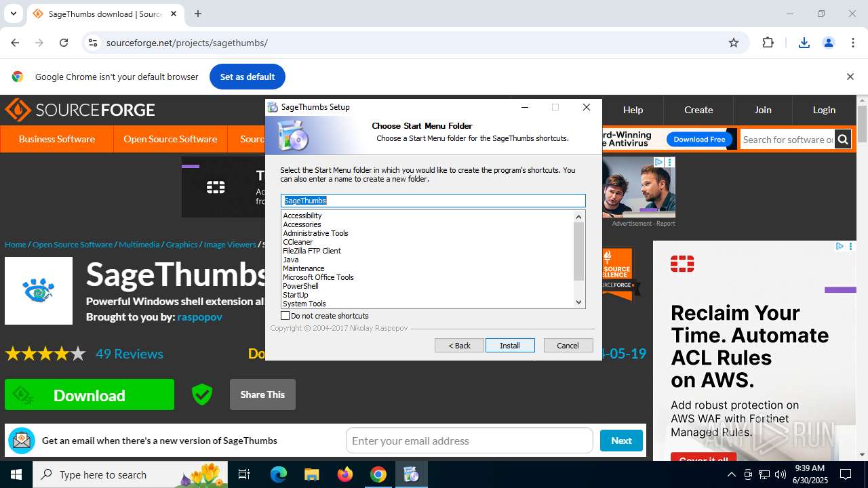
Task: Open Business Software menu
Action: coord(57,139)
